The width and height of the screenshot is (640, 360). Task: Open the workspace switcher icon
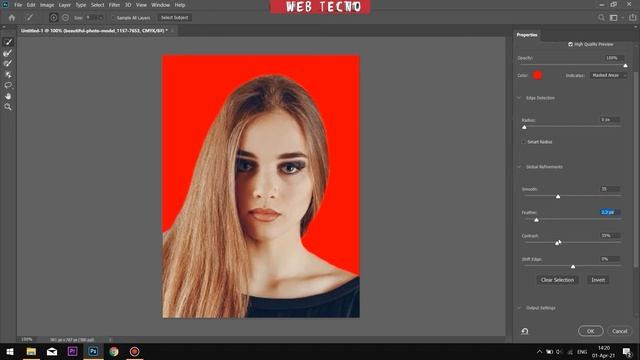(x=613, y=18)
